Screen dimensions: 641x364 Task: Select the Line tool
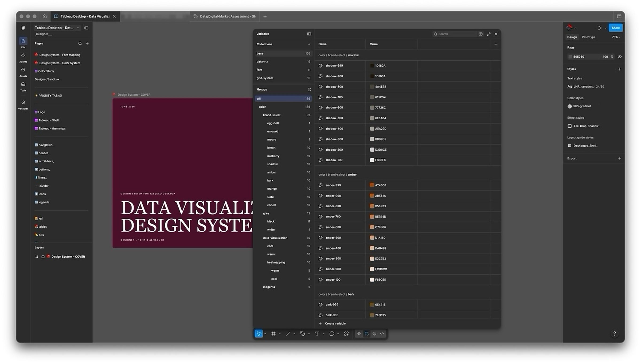point(288,334)
